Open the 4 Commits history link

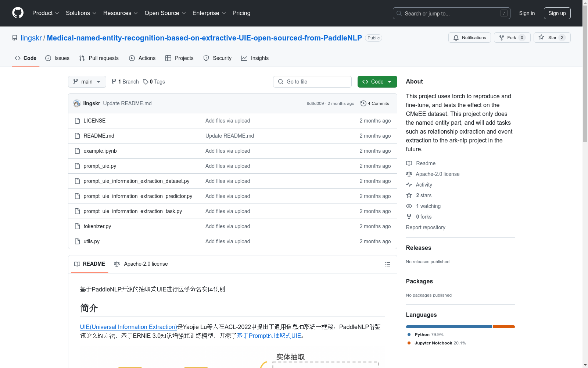[x=375, y=103]
